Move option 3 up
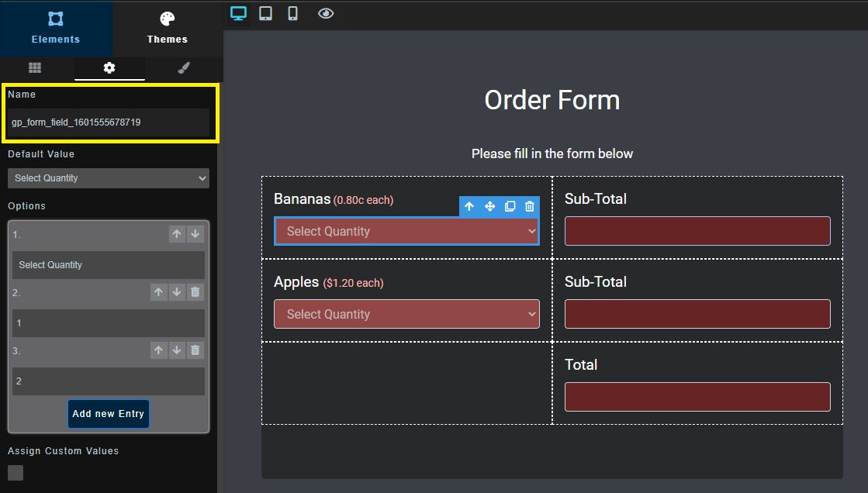 (x=158, y=350)
